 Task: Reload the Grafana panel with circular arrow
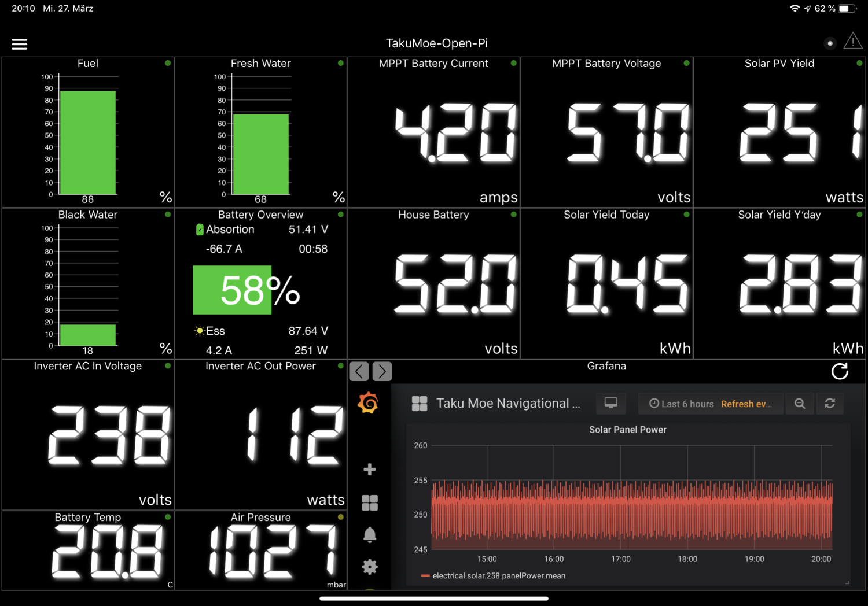840,371
